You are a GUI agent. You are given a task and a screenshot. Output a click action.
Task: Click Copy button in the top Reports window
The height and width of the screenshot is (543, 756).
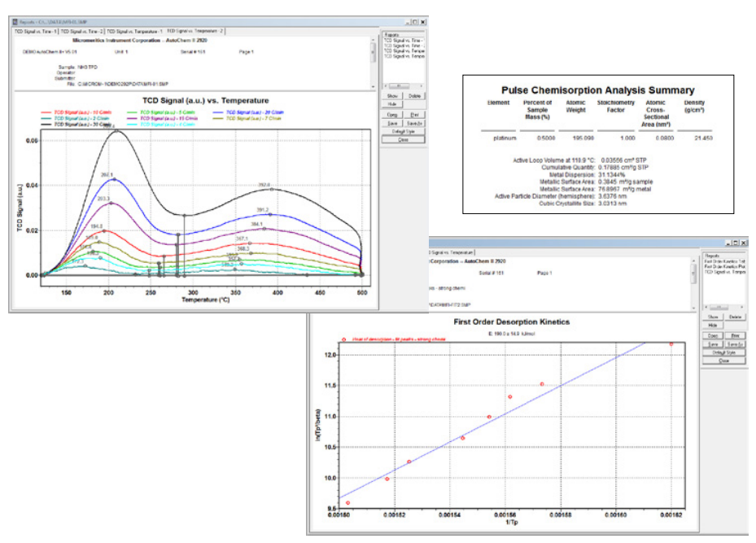click(391, 115)
